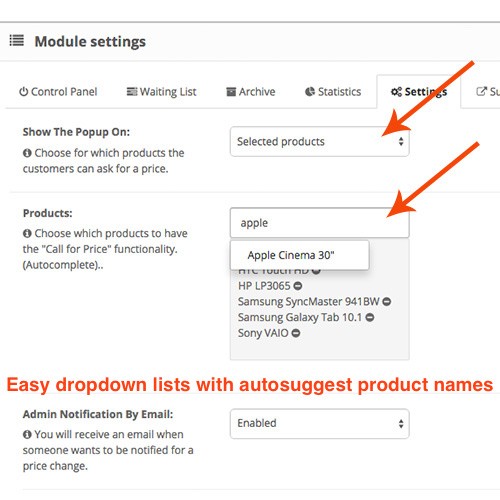This screenshot has width=500, height=500.
Task: Switch to the Waiting List tab
Action: click(162, 92)
